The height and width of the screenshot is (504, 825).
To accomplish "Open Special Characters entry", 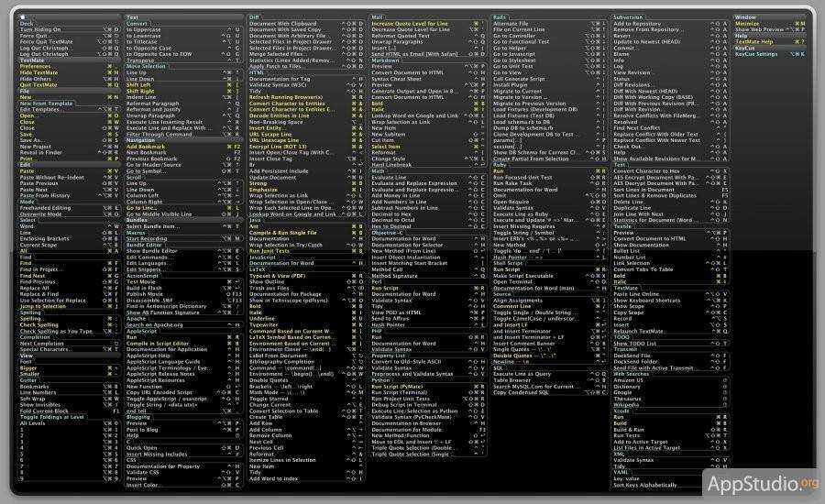I will [45, 349].
